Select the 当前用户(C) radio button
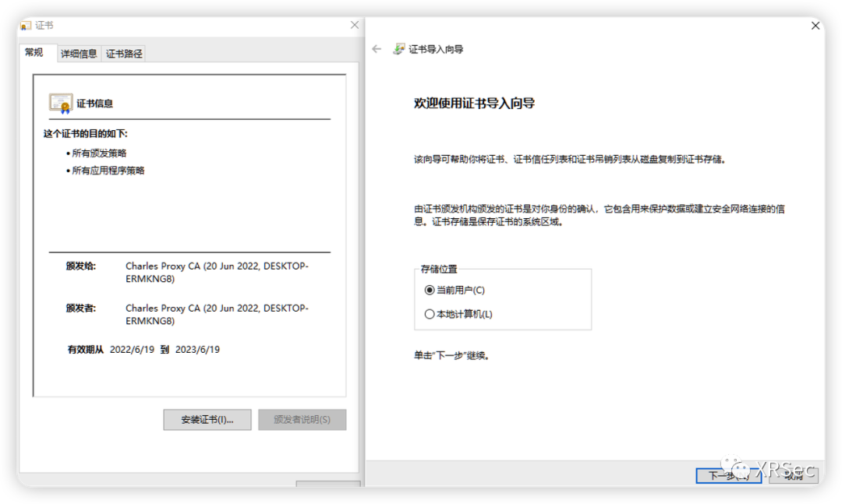This screenshot has width=842, height=504. 429,291
